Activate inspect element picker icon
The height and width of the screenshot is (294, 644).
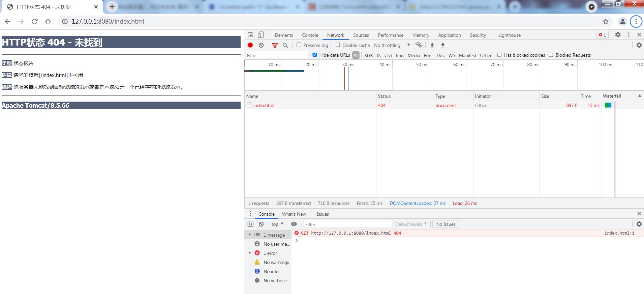point(250,35)
